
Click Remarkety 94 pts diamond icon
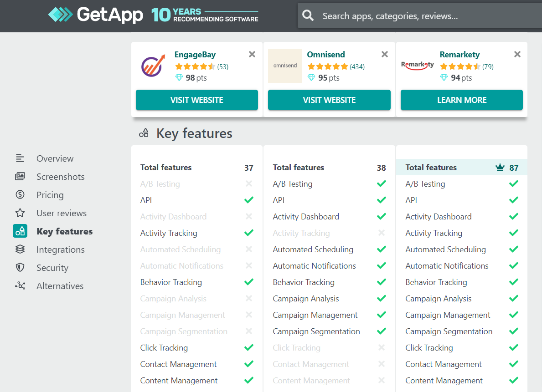point(444,78)
